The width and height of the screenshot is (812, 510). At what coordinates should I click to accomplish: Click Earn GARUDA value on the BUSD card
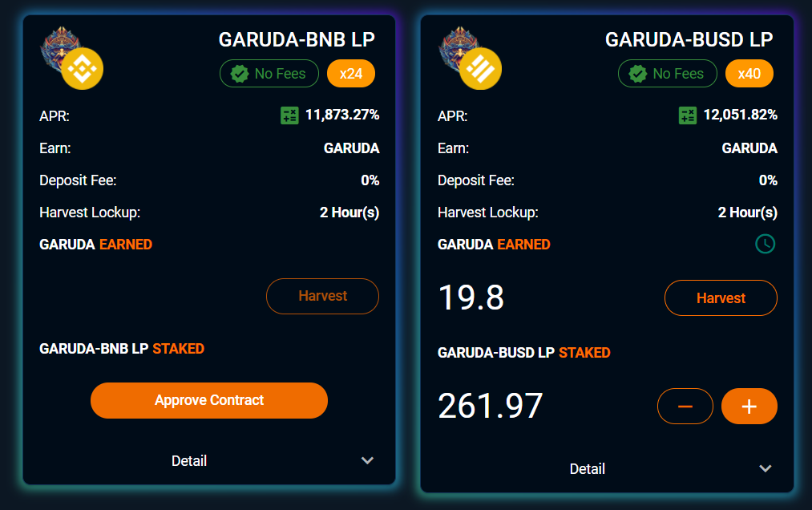(x=749, y=148)
